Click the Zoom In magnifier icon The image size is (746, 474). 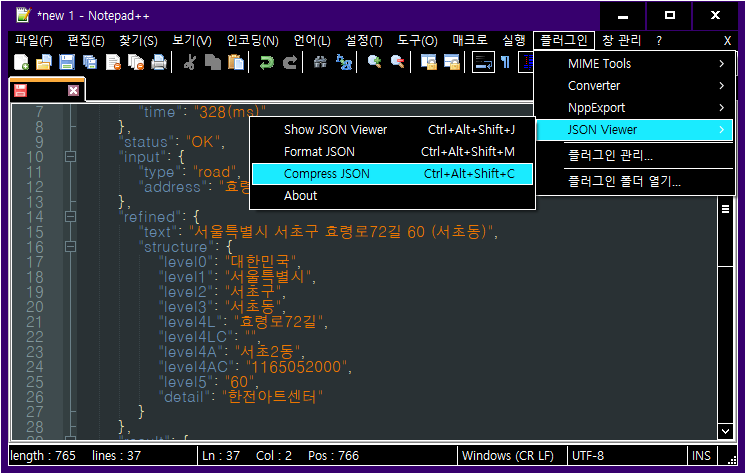pyautogui.click(x=374, y=62)
